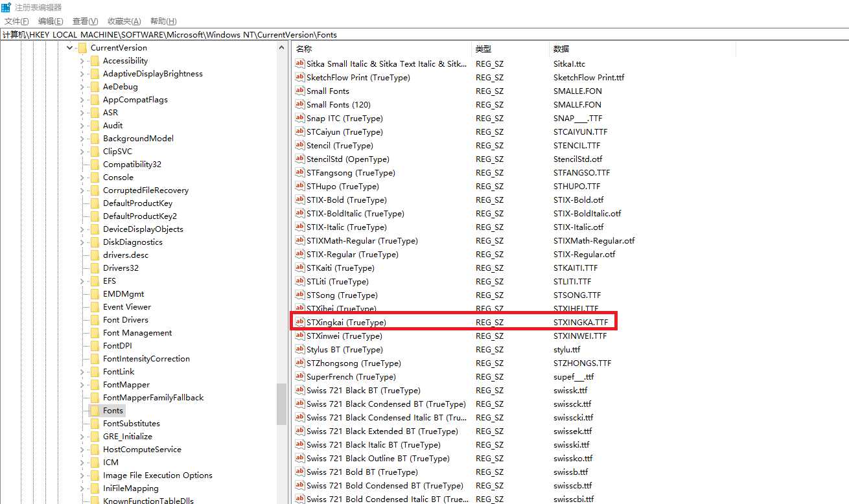Expand the AppCompatFlags key

click(x=82, y=99)
